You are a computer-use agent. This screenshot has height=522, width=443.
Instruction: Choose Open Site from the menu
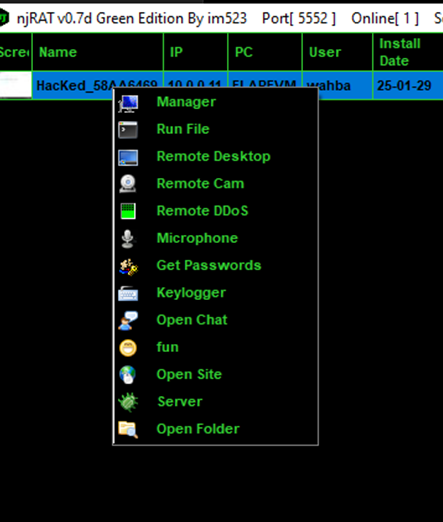[x=215, y=375]
